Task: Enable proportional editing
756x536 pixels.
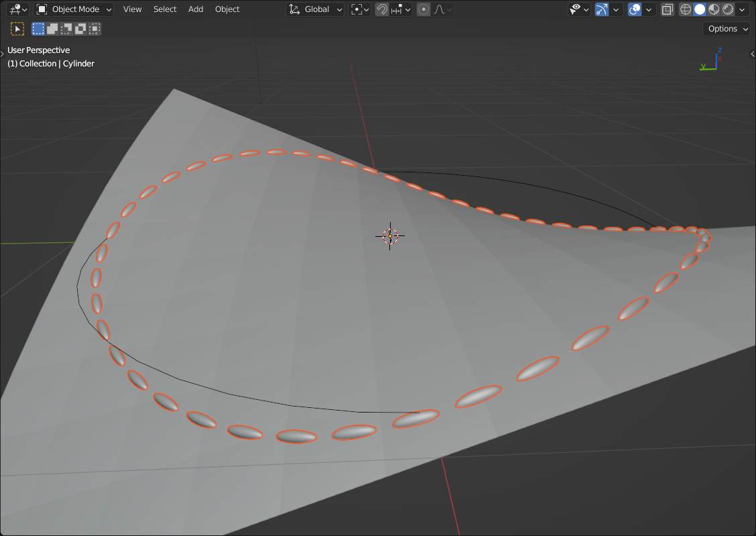Action: click(423, 9)
